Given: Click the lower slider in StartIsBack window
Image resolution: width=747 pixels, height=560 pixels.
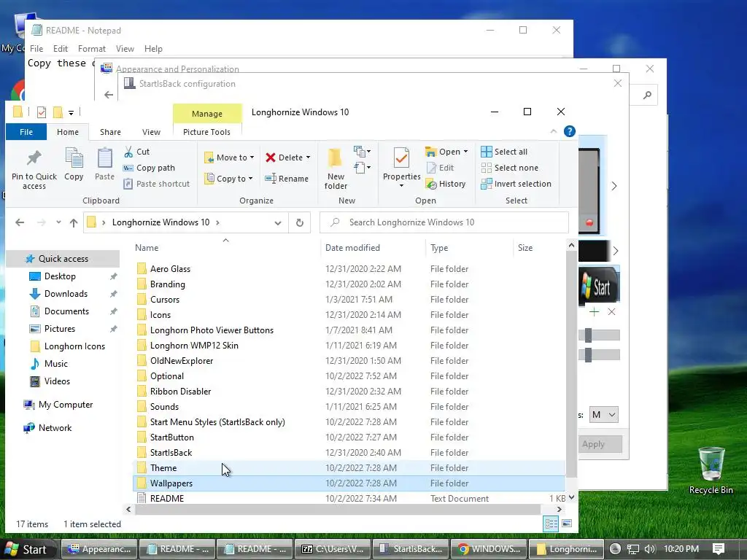Looking at the screenshot, I should (x=599, y=355).
